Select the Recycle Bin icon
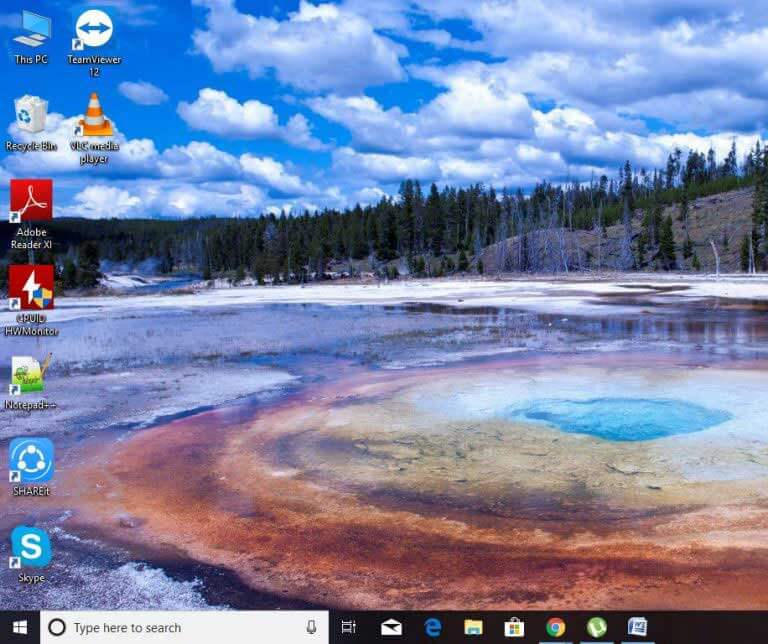 click(x=31, y=122)
